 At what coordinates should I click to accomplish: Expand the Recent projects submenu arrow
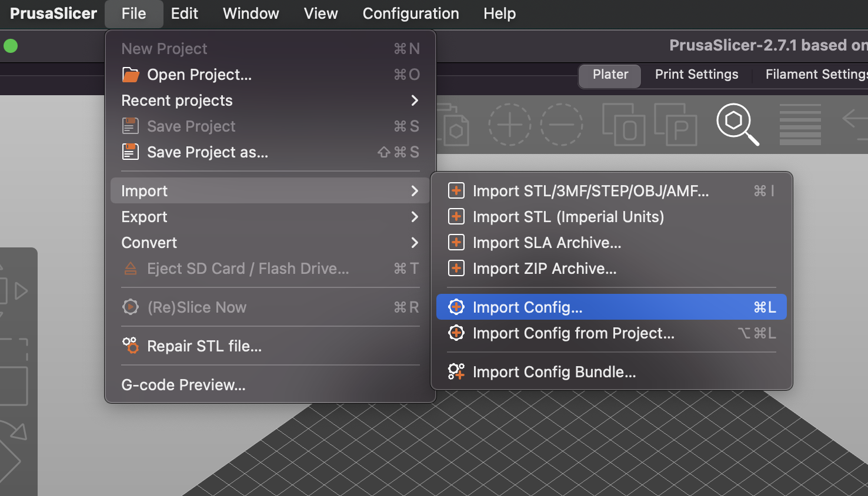pos(415,100)
